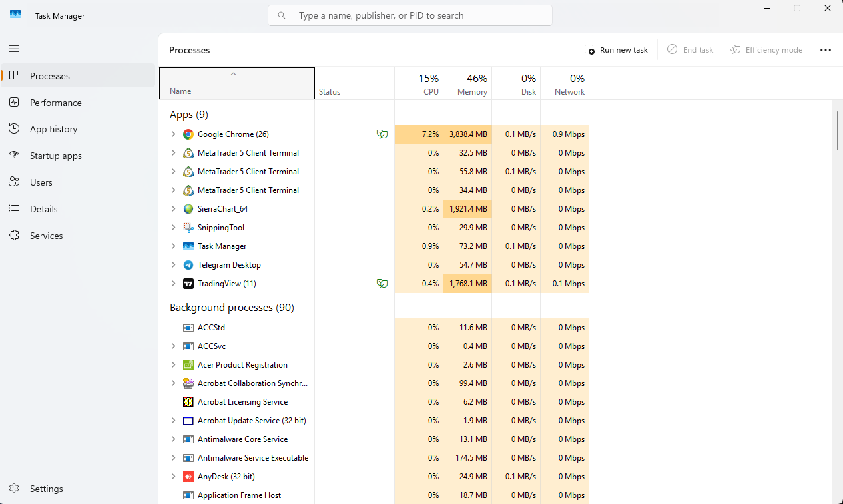This screenshot has width=843, height=504.
Task: Select the SierraChart_64 globe icon
Action: click(x=188, y=209)
